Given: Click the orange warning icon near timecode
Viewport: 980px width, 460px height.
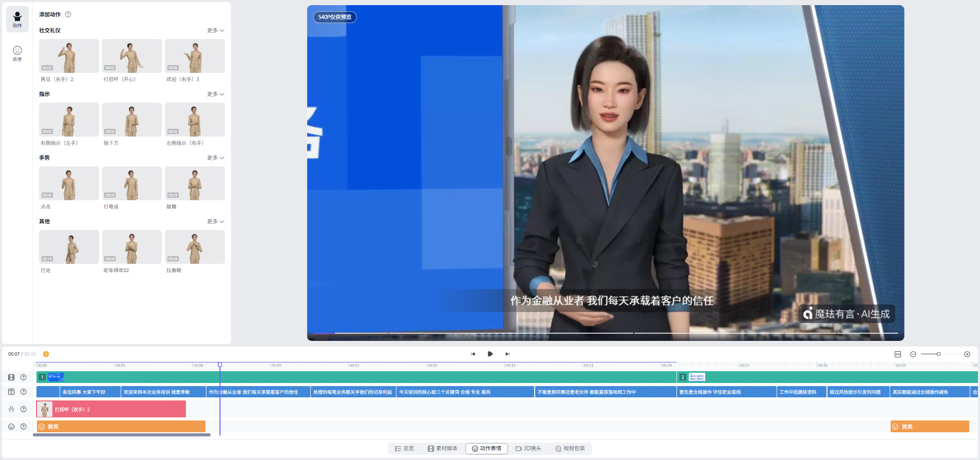Looking at the screenshot, I should point(46,354).
